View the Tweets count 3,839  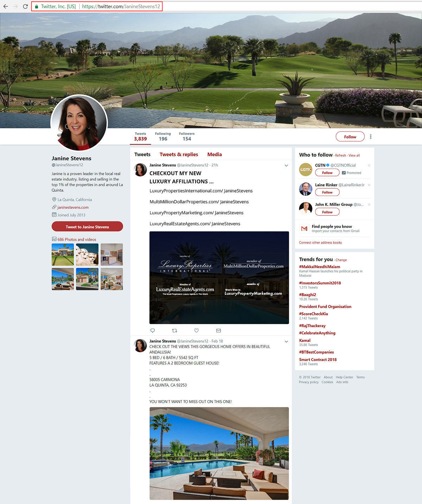[x=140, y=137]
